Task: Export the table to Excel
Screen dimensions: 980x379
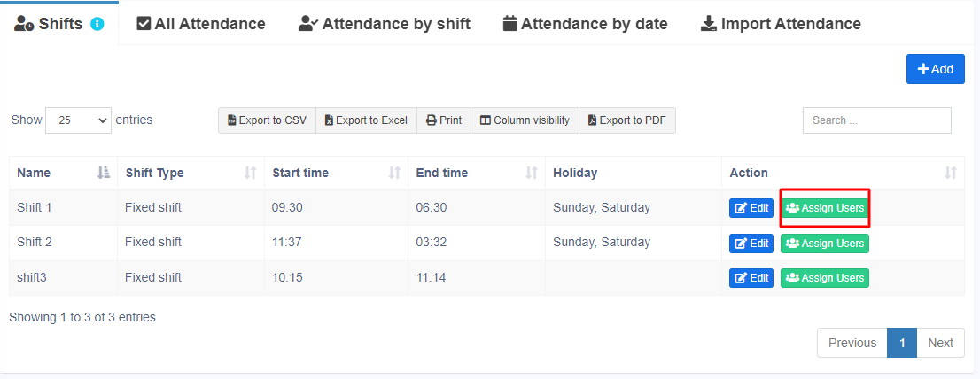Action: (x=366, y=120)
